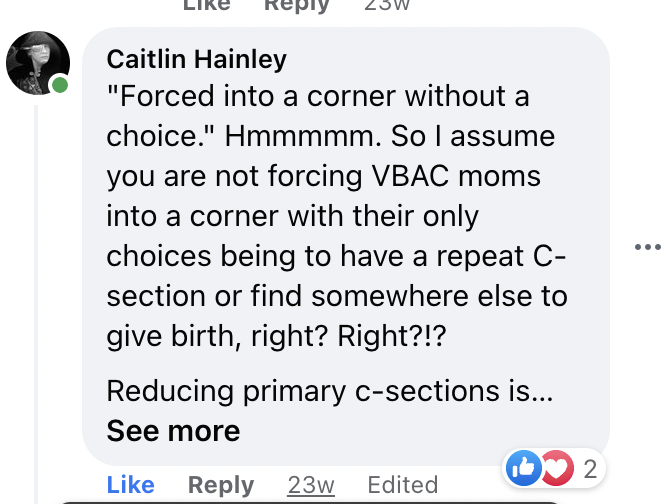This screenshot has width=666, height=504.
Task: Open the underlined 23w timestamp link
Action: (311, 484)
